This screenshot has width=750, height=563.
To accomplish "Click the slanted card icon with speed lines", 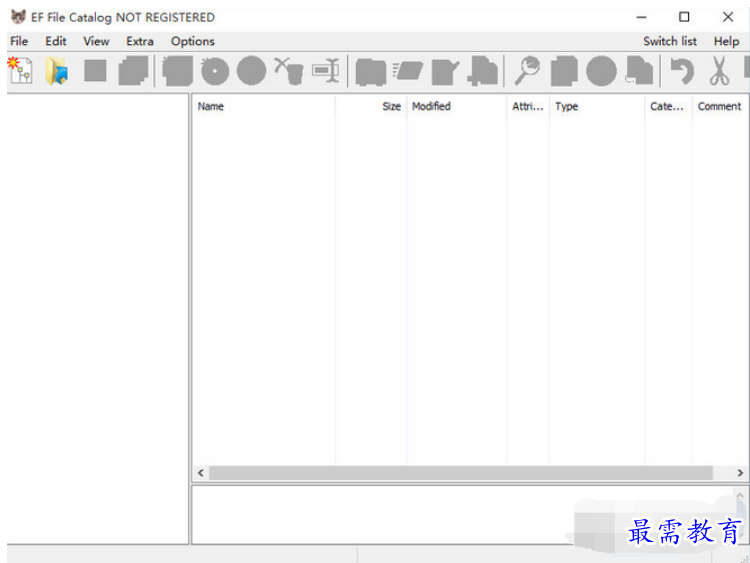I will click(408, 71).
